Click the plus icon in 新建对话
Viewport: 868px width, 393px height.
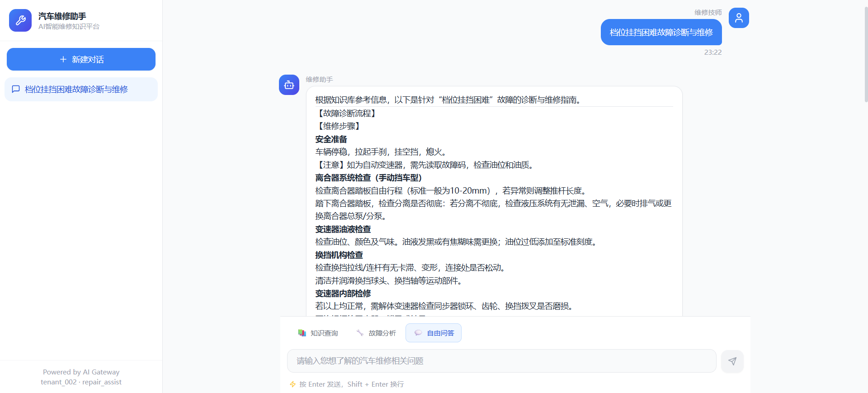coord(63,59)
